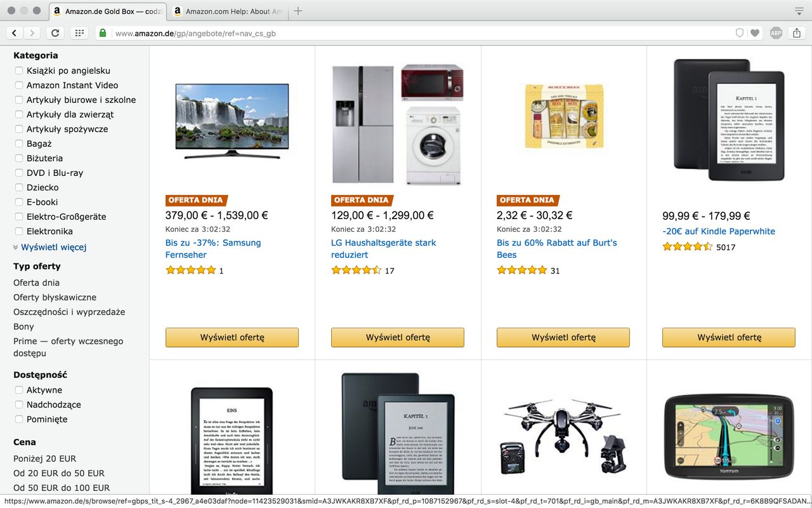Expand categories via Wyświetl więcej
Screen dimensions: 812x508
click(53, 247)
